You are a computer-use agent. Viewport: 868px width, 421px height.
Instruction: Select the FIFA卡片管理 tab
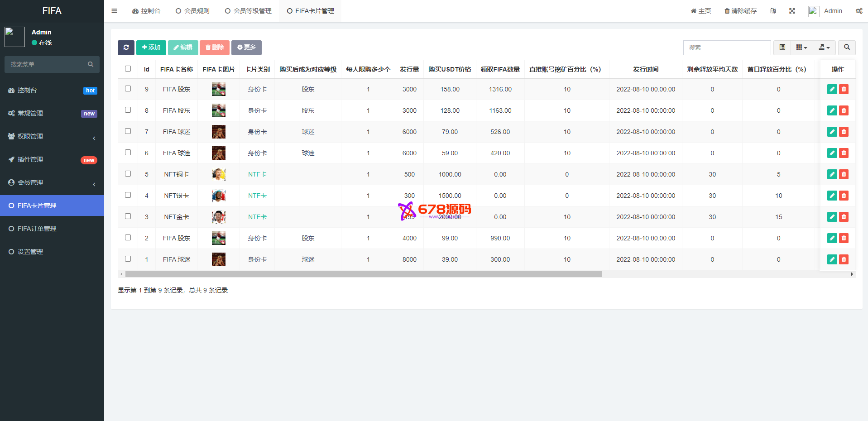point(310,11)
